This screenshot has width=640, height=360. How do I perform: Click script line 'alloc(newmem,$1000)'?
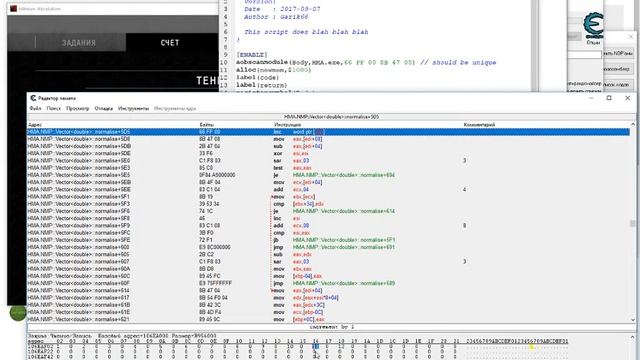click(273, 70)
